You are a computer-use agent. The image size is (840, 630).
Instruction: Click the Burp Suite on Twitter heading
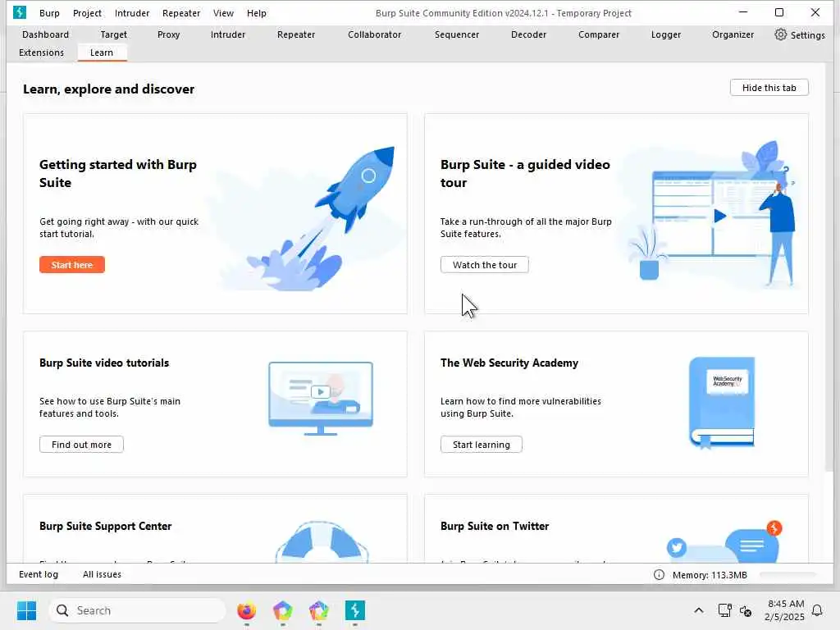495,526
